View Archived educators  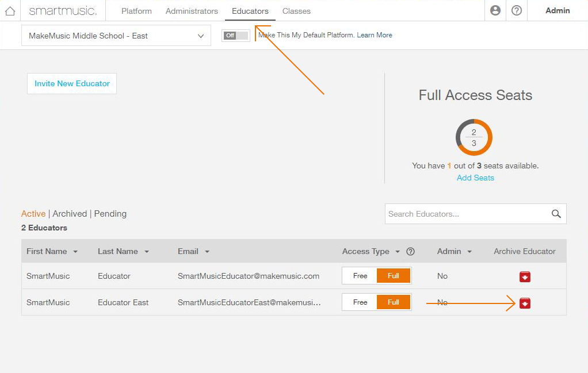[x=70, y=213]
